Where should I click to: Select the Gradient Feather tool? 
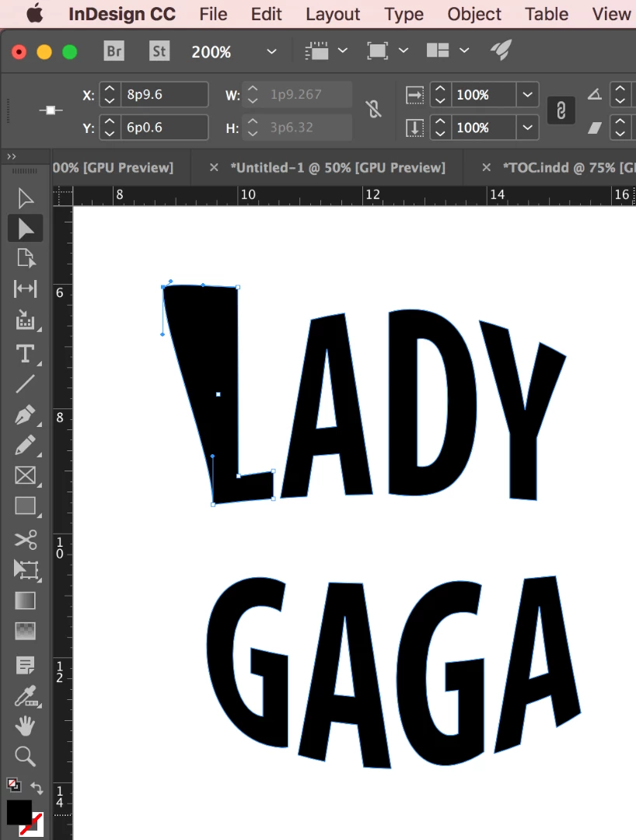click(x=25, y=631)
